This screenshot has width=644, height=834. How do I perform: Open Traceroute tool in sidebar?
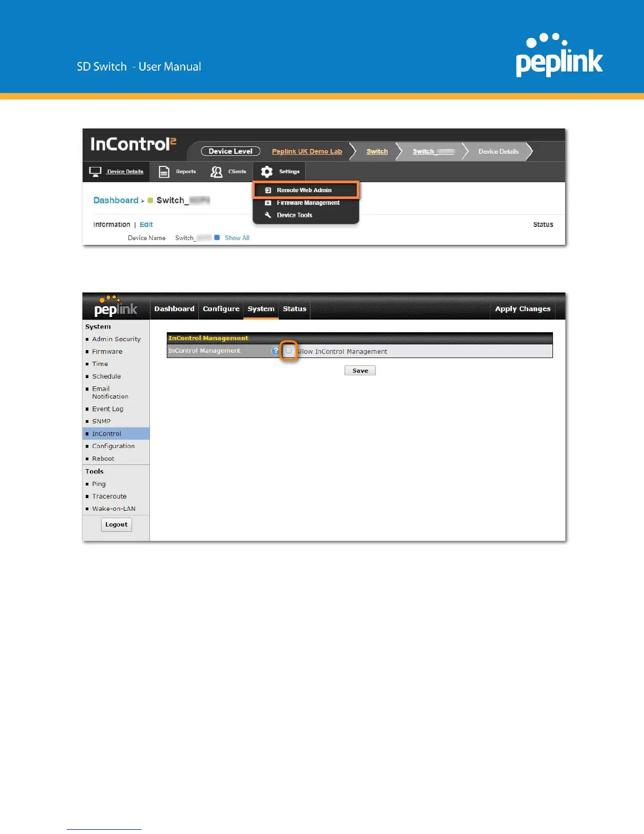pyautogui.click(x=109, y=497)
